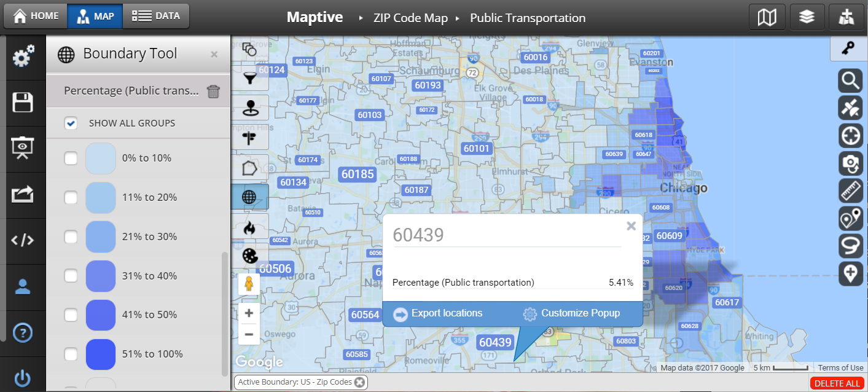Screen dimensions: 868x392
Task: Open the distance ruler tool
Action: click(851, 191)
